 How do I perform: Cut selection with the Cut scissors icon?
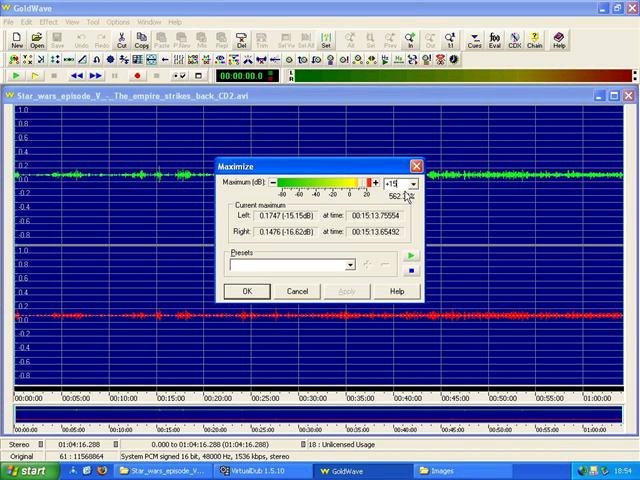point(122,40)
